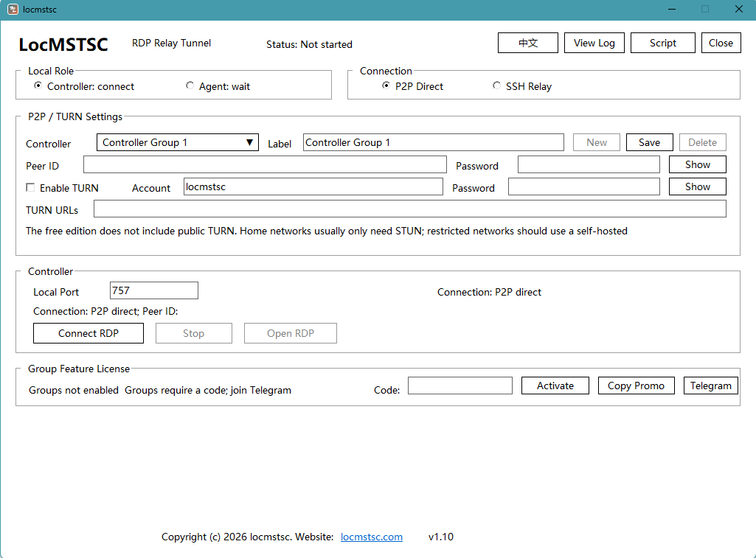Click the Script button
This screenshot has height=558, width=756.
[x=662, y=43]
